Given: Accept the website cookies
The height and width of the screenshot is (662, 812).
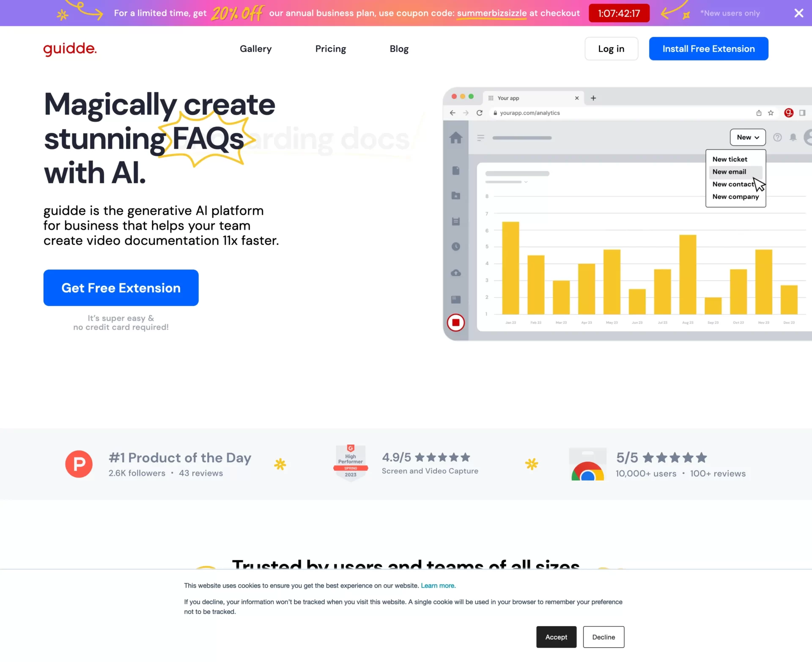Looking at the screenshot, I should pyautogui.click(x=556, y=637).
